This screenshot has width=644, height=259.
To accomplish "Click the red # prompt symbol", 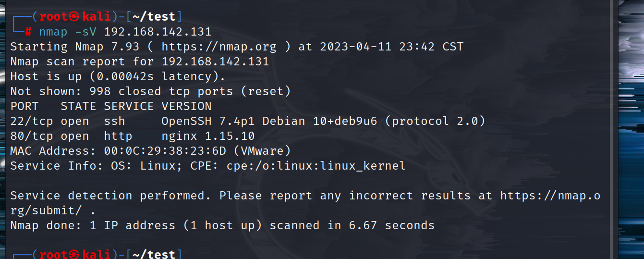I will 28,32.
